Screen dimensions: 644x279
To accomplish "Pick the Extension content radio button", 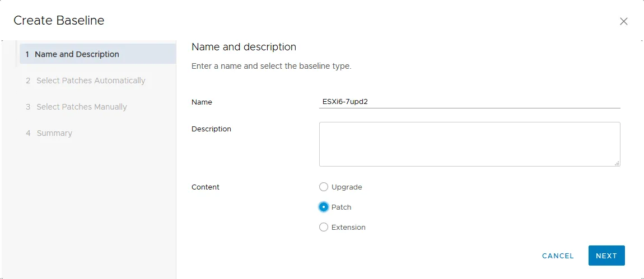I will (x=324, y=227).
